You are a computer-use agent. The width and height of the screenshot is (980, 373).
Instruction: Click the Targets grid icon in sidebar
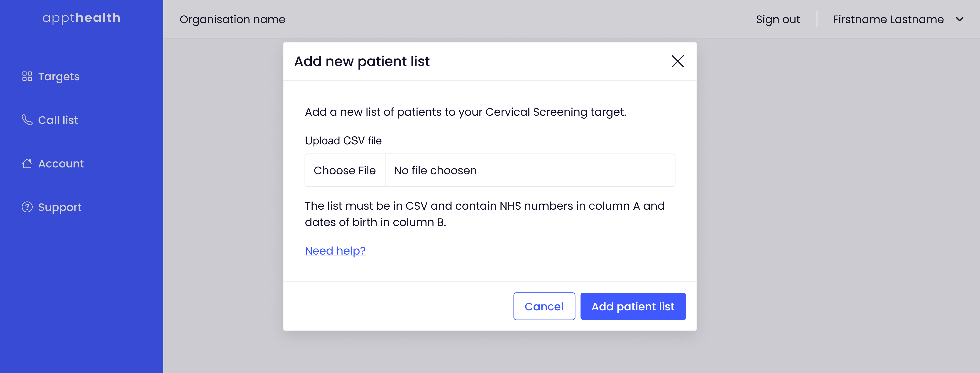[x=27, y=76]
